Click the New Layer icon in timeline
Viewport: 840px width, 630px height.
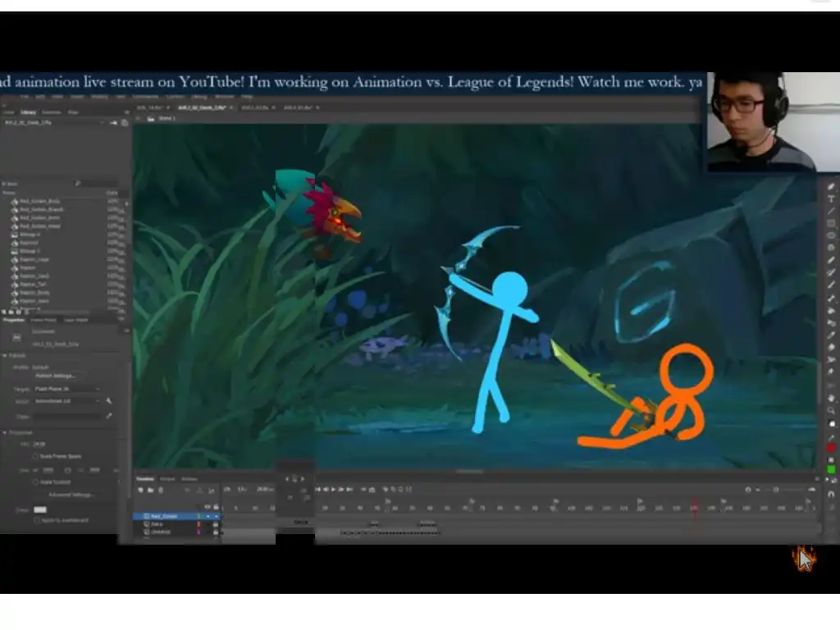coord(141,491)
